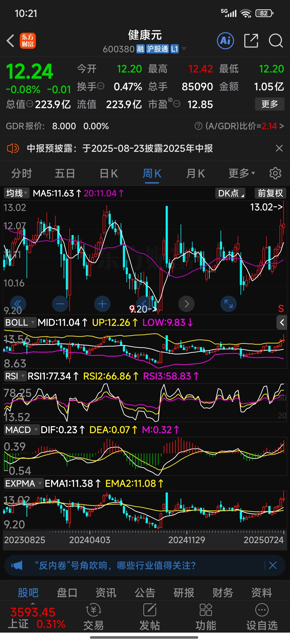Image resolution: width=290 pixels, height=644 pixels.
Task: Open 研报 tab
Action: tap(184, 593)
